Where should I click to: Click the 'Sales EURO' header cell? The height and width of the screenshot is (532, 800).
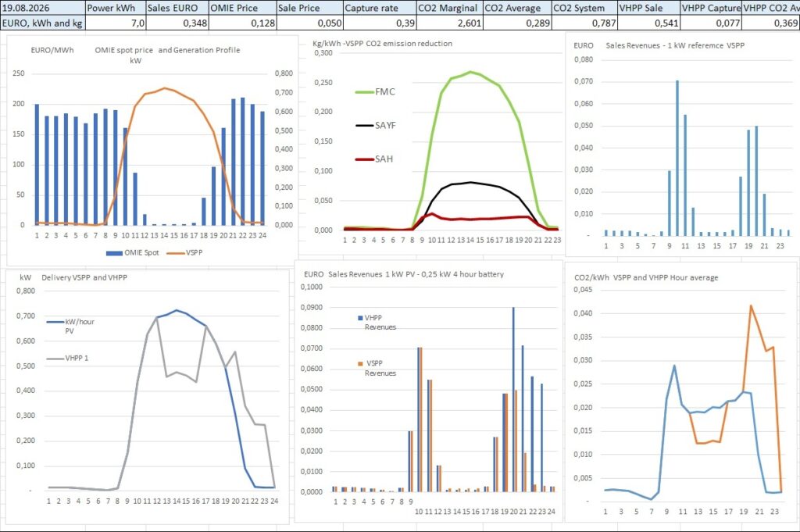(x=177, y=8)
